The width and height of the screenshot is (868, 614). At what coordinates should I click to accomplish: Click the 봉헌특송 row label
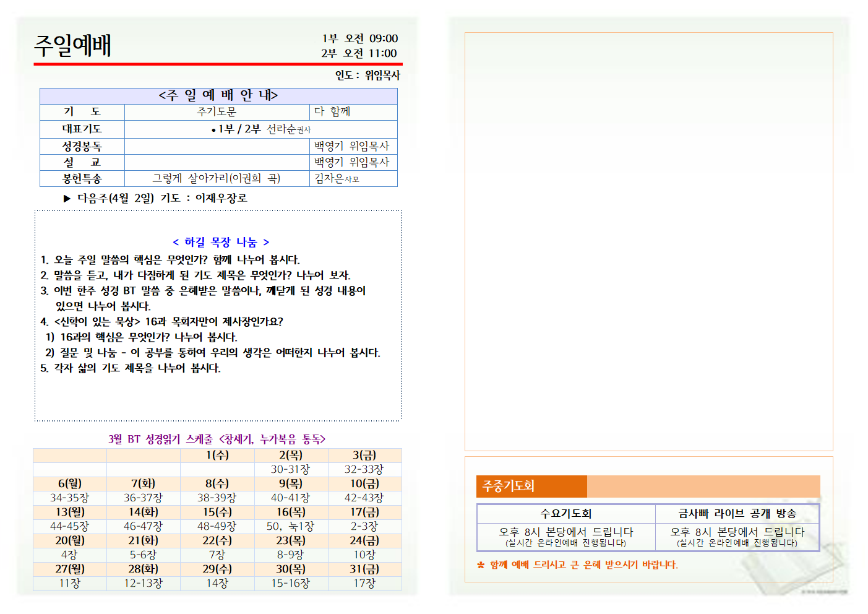click(82, 179)
